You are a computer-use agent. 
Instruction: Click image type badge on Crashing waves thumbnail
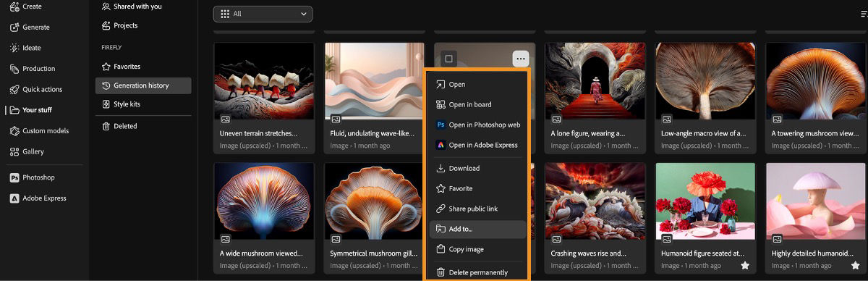(556, 239)
